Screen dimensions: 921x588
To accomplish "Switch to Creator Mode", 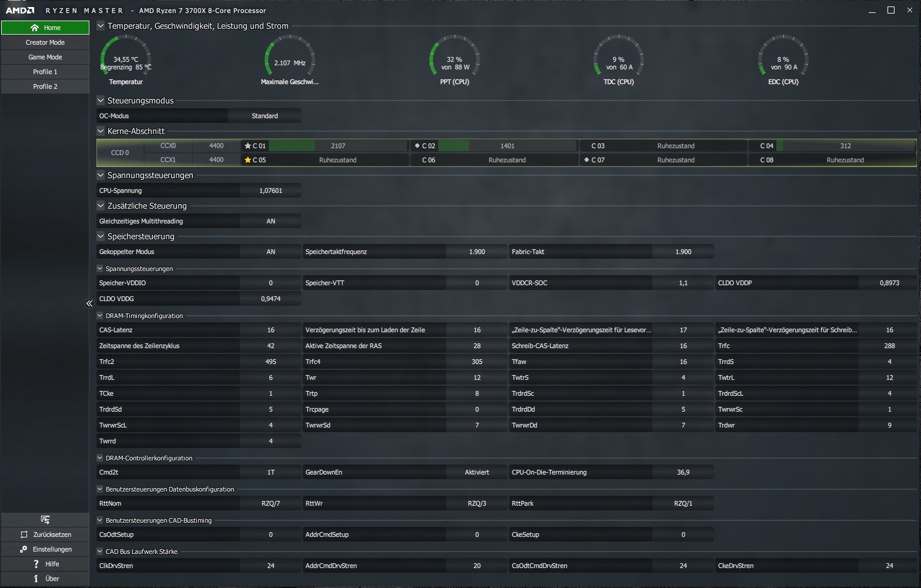I will pyautogui.click(x=45, y=42).
